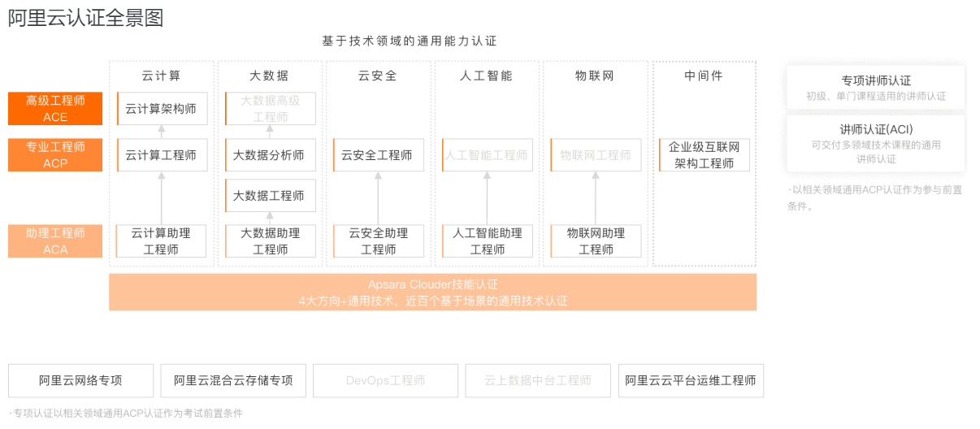Viewport: 980px width, 429px height.
Task: Select the 大数据工程师 certification
Action: point(271,196)
